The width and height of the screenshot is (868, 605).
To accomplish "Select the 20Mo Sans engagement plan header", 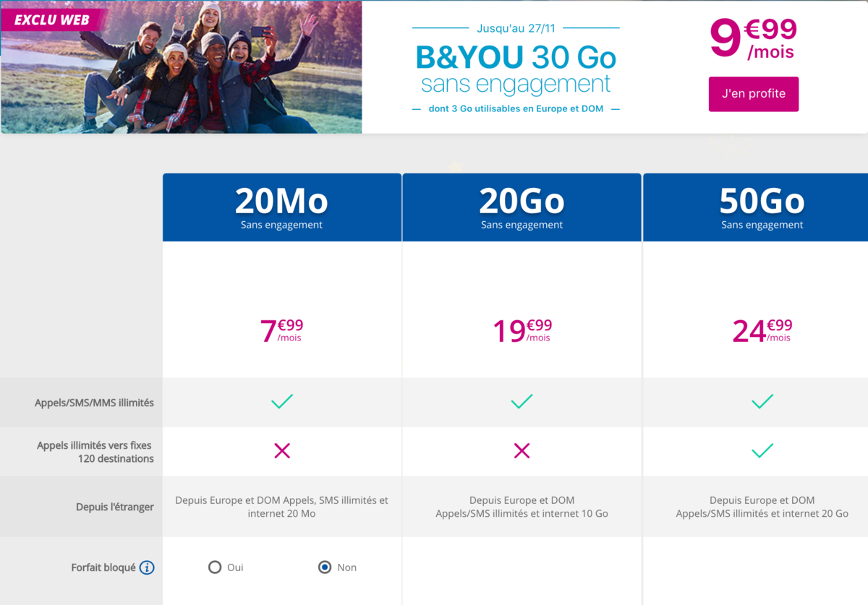I will (282, 207).
